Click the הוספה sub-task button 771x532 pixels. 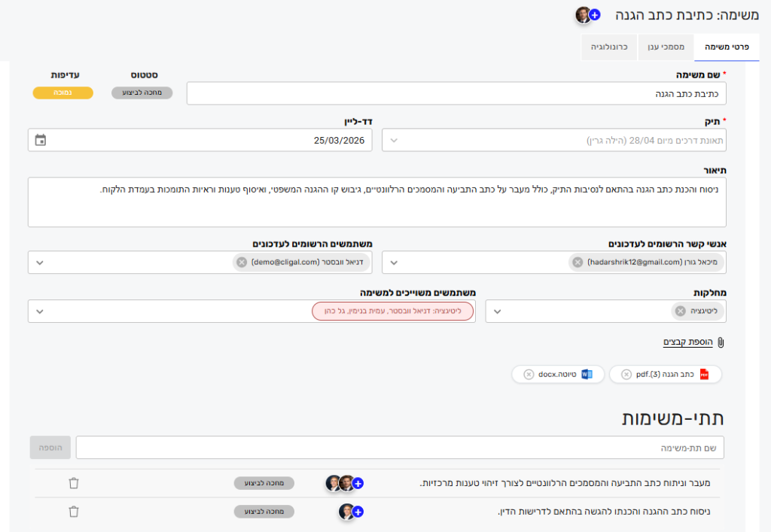(50, 447)
